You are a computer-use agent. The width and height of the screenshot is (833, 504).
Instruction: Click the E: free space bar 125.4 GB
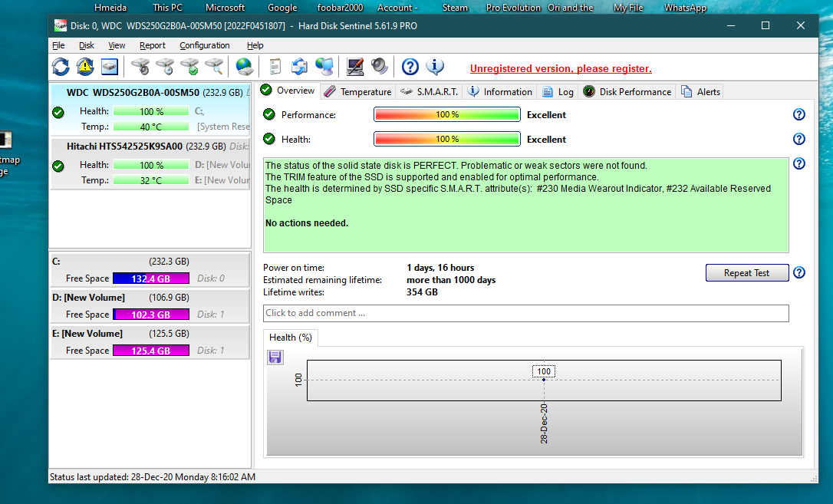tap(151, 351)
